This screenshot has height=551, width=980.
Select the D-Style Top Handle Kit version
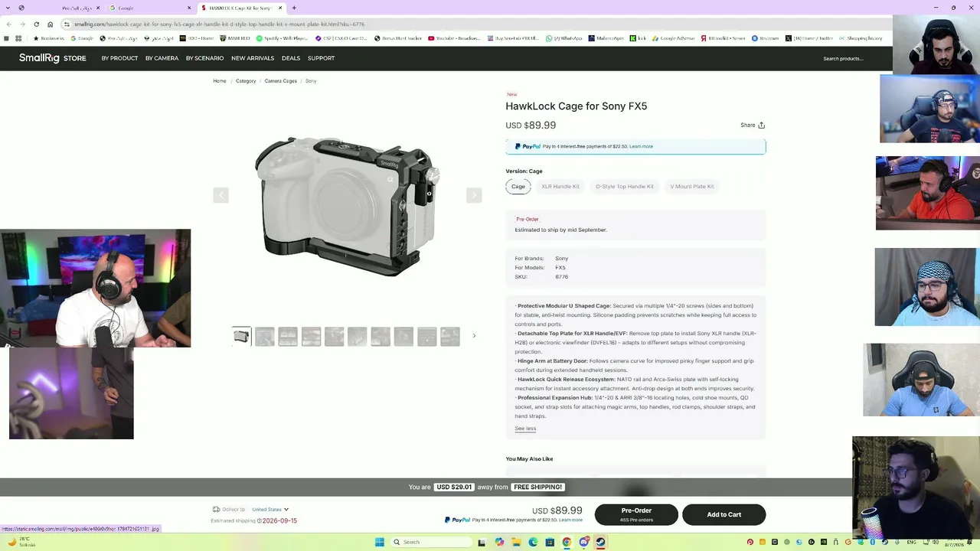(x=625, y=187)
